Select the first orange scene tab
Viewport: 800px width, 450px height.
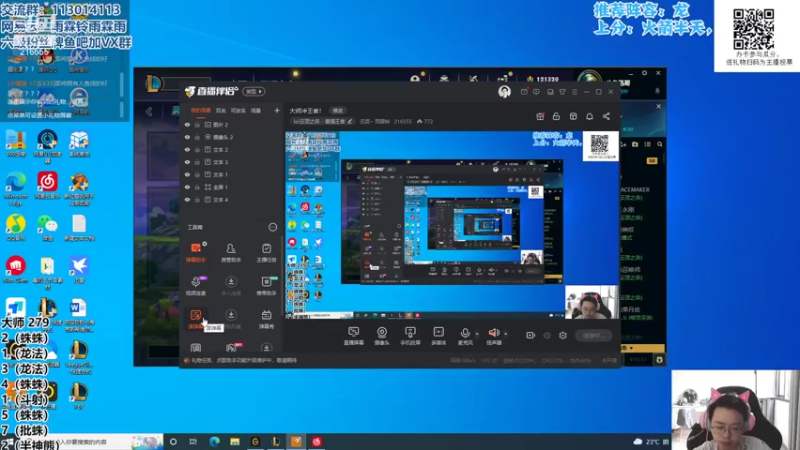point(201,110)
